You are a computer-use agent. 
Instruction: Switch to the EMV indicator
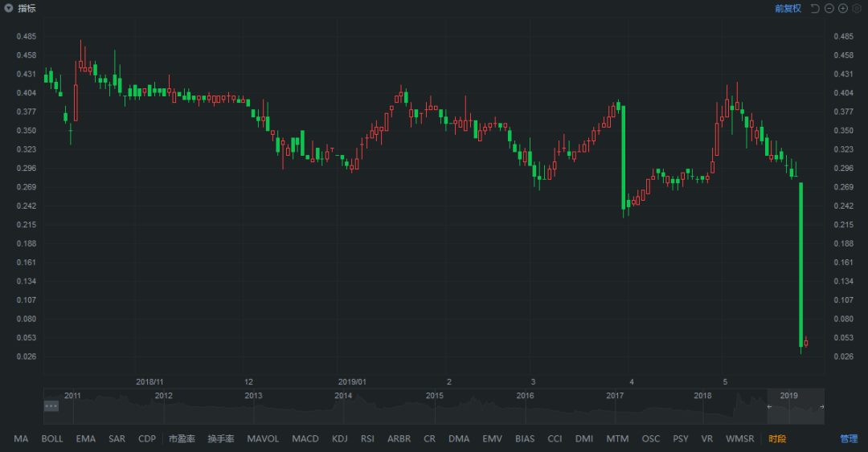pyautogui.click(x=492, y=438)
